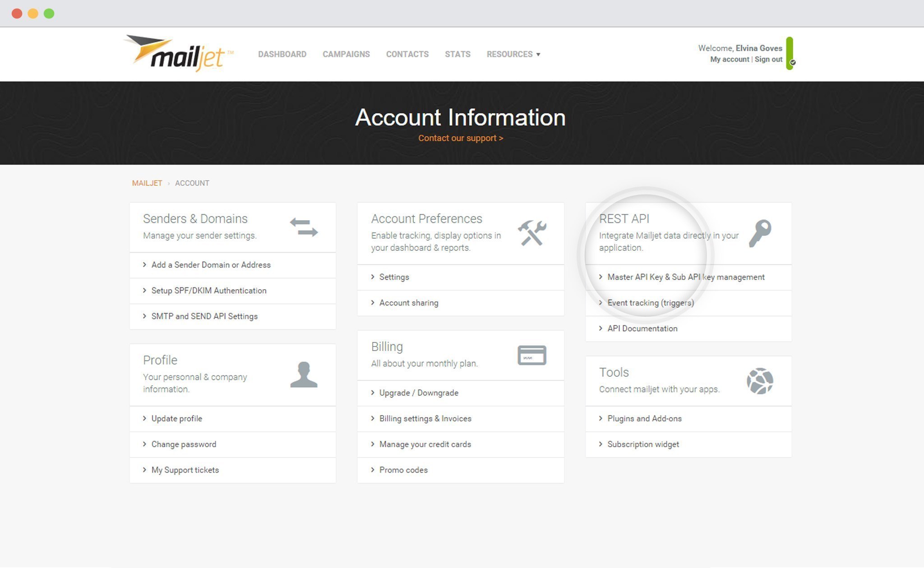The height and width of the screenshot is (568, 924).
Task: Click the Account Preferences heading
Action: point(427,219)
